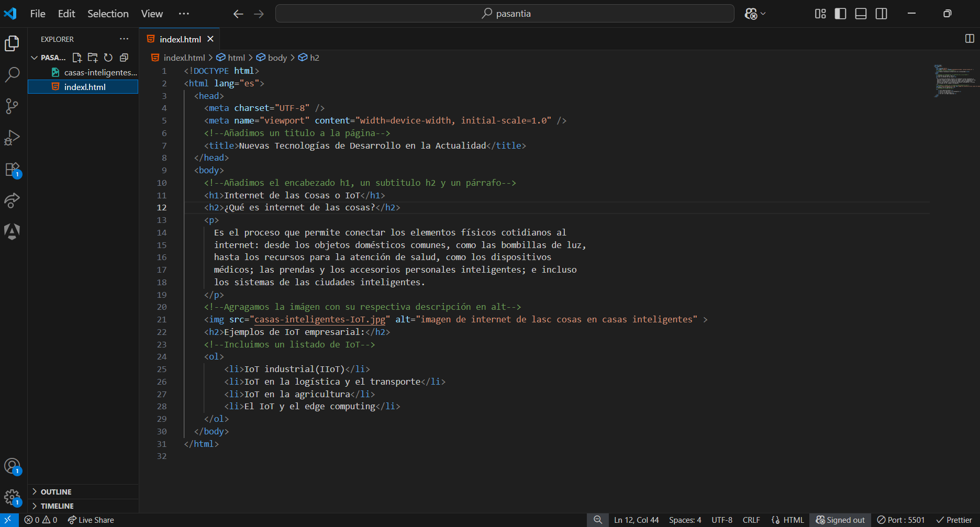Click the New File icon in Explorer

click(x=77, y=58)
